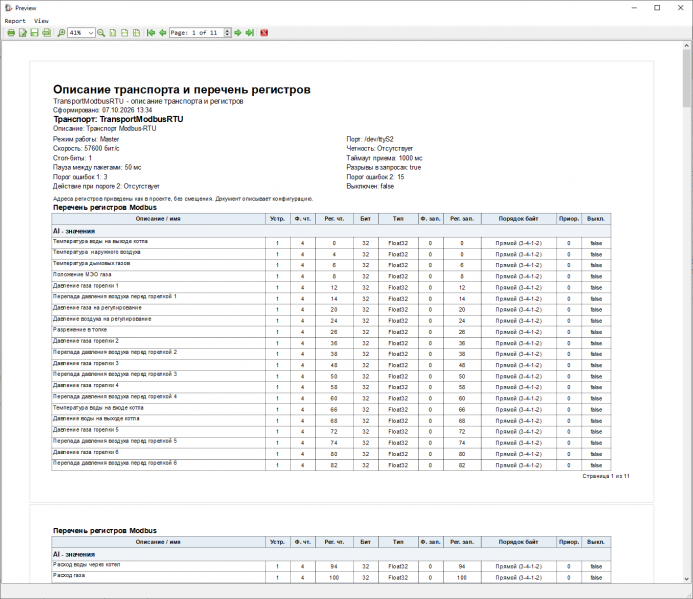693x599 pixels.
Task: Save the report with the floppy disk icon
Action: pos(34,33)
